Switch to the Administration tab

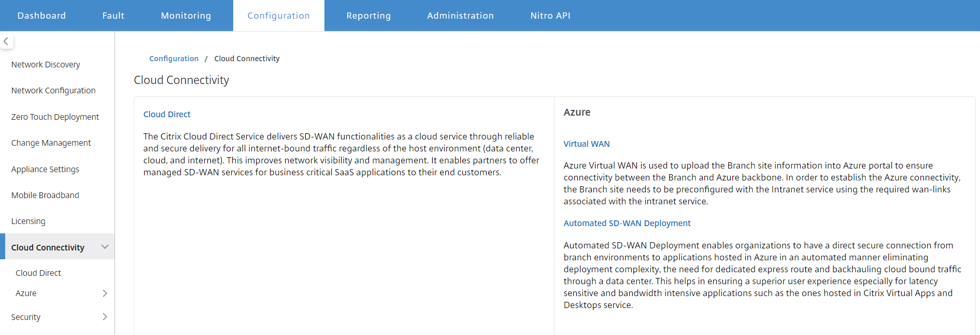[x=460, y=16]
